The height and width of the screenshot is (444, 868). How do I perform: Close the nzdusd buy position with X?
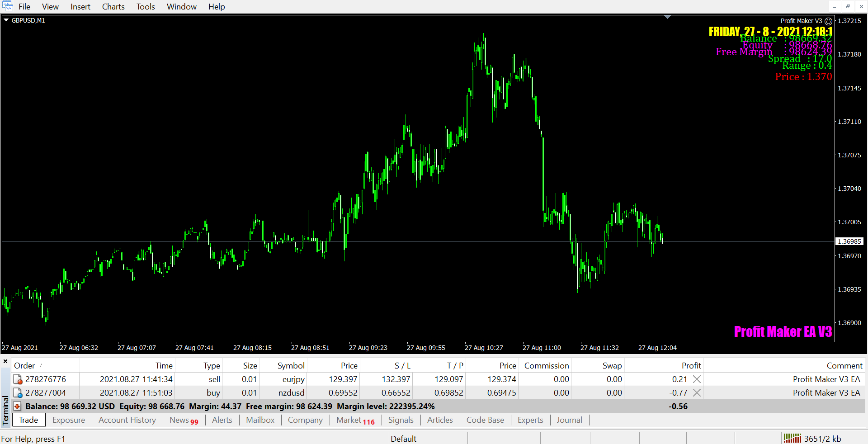[x=697, y=393]
